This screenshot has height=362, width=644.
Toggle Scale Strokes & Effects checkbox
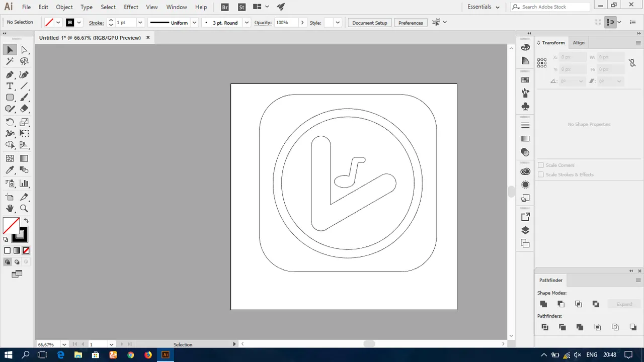(541, 174)
